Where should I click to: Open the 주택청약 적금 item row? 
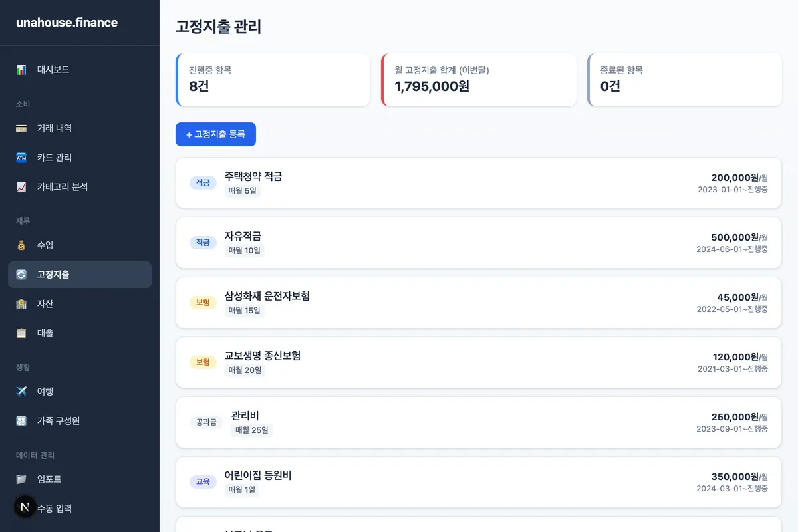(x=478, y=183)
